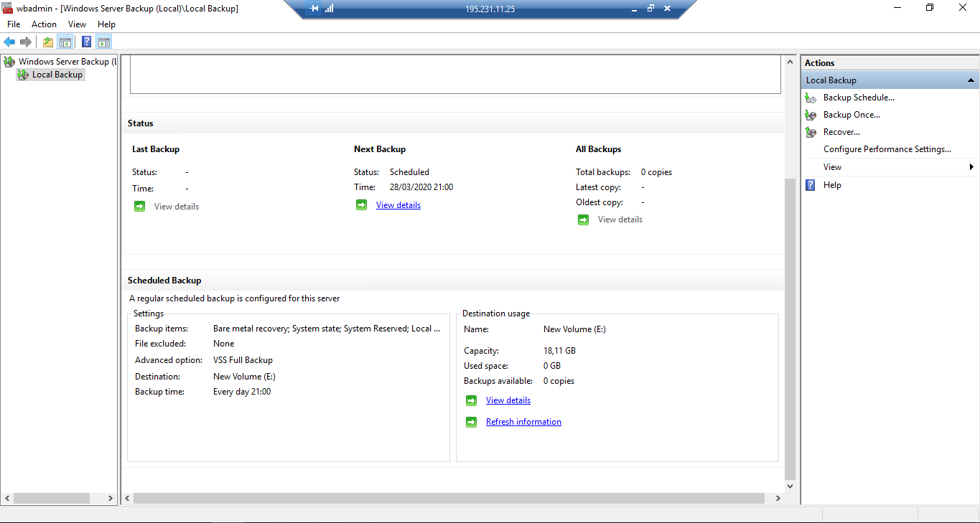Screen dimensions: 980x523
Task: Click the Forward arrow toolbar icon
Action: (x=26, y=42)
